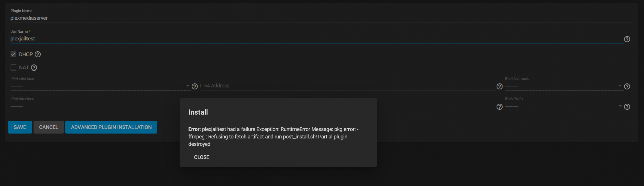Open help icon for IPv6 Prefix

(627, 107)
